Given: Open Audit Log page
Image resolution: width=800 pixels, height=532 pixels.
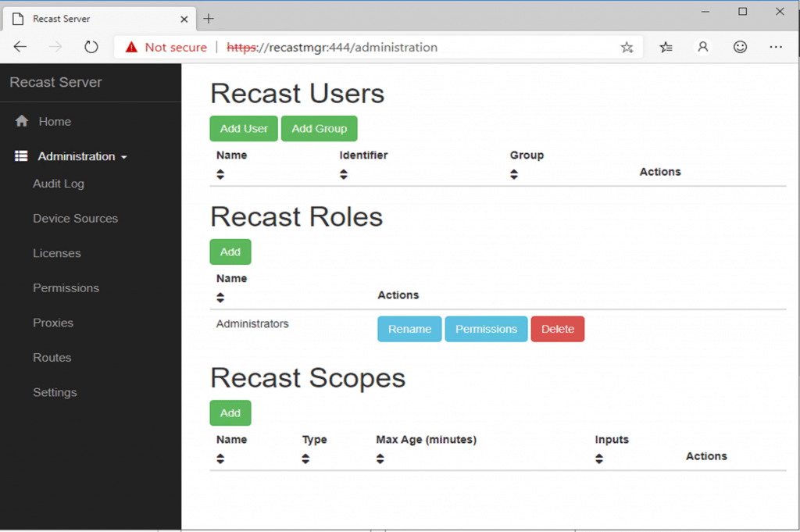Looking at the screenshot, I should pyautogui.click(x=58, y=184).
